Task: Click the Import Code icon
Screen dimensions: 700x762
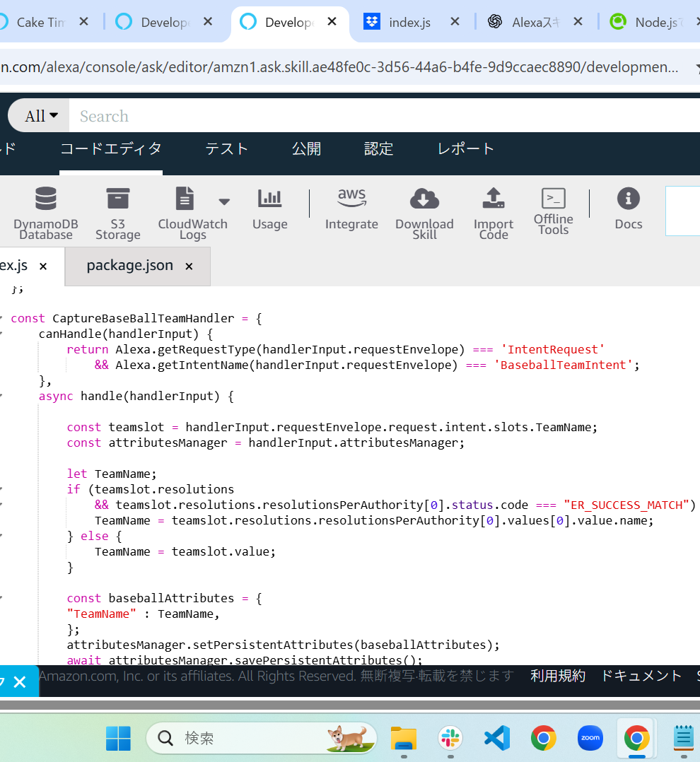Action: (x=493, y=199)
